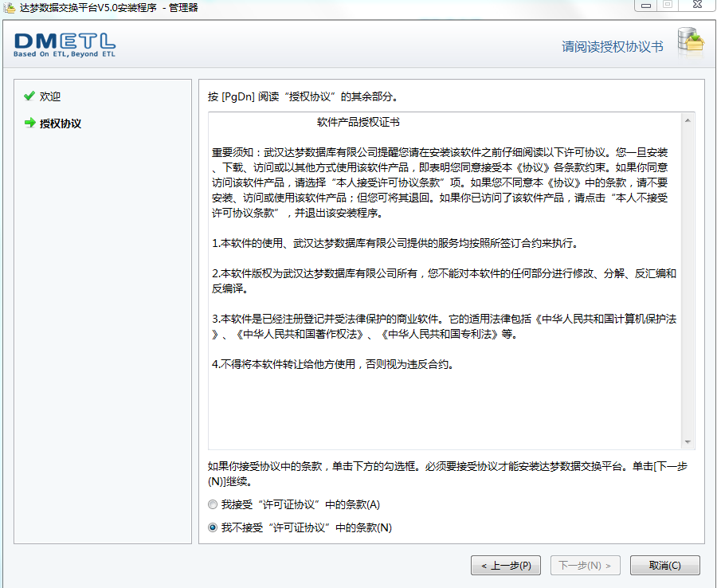717x588 pixels.
Task: Cancel installation with 取消(C) button
Action: 665,566
